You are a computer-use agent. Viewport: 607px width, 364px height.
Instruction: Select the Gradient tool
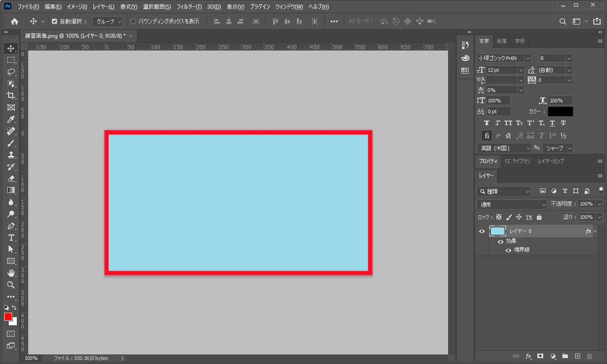pyautogui.click(x=11, y=190)
